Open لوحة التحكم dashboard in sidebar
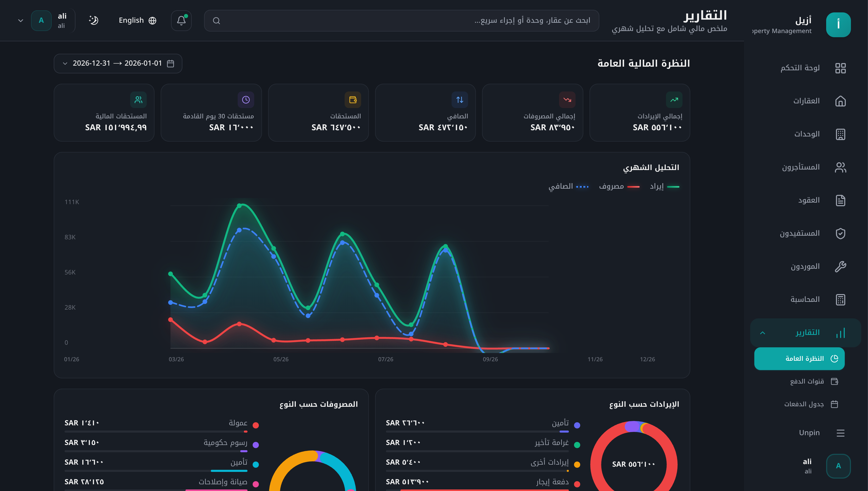The image size is (868, 491). pyautogui.click(x=806, y=68)
